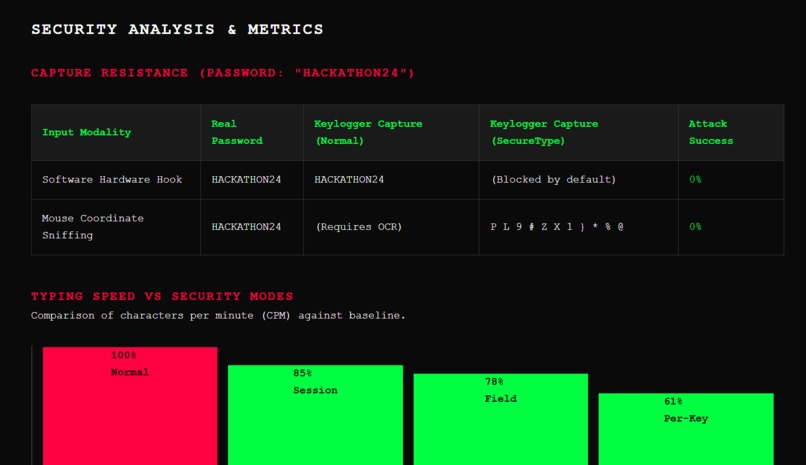The height and width of the screenshot is (465, 806).
Task: Click the 'Security Analysis & Metrics' heading
Action: pyautogui.click(x=177, y=29)
